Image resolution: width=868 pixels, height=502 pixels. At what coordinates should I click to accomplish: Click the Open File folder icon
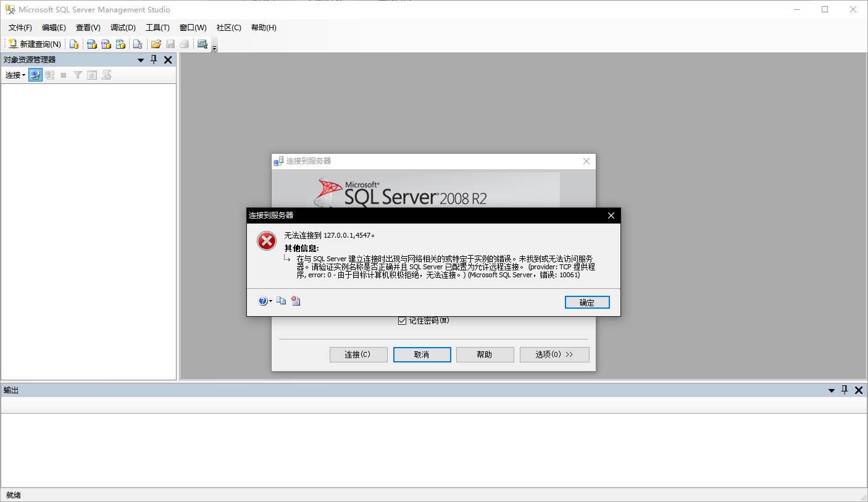[x=156, y=44]
